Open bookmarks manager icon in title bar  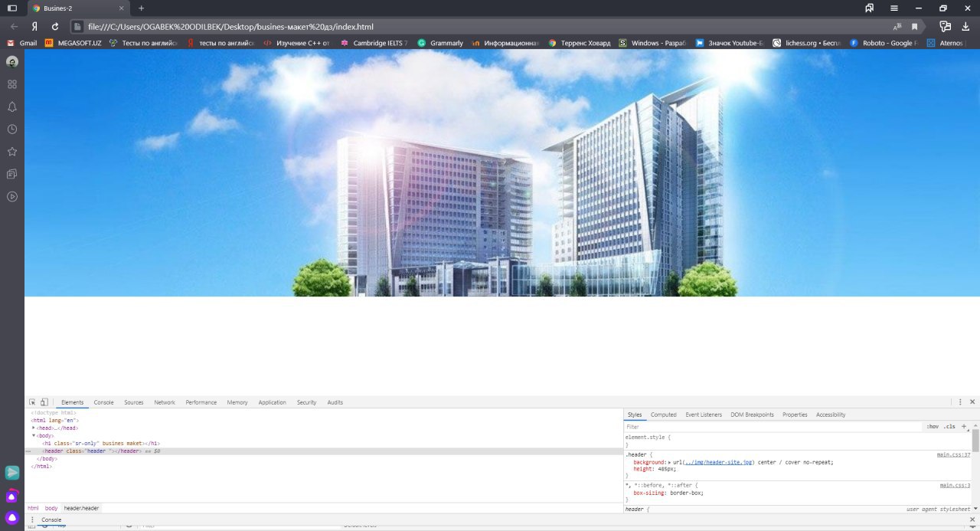coord(870,8)
